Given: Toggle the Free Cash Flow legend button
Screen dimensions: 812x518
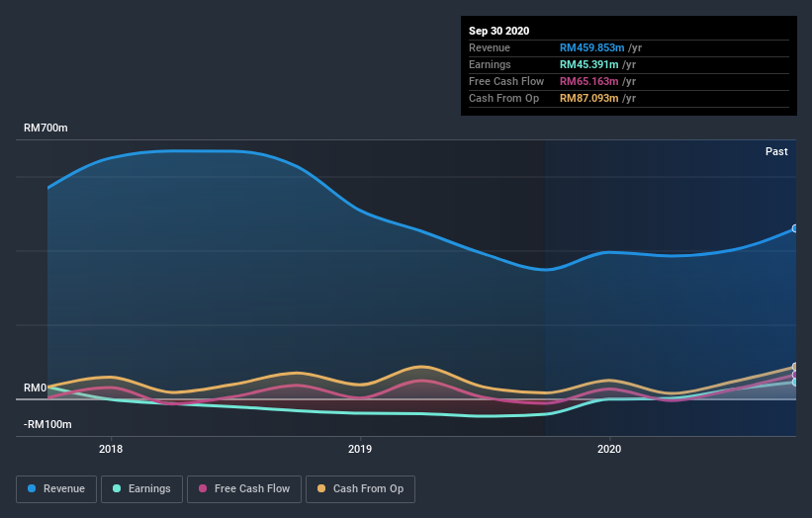Looking at the screenshot, I should [244, 489].
